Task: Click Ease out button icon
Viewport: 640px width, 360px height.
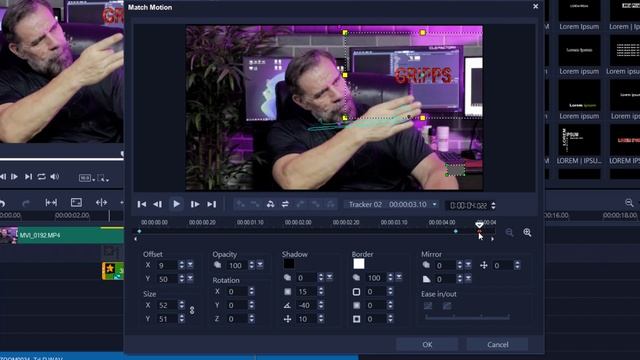Action: pos(447,306)
